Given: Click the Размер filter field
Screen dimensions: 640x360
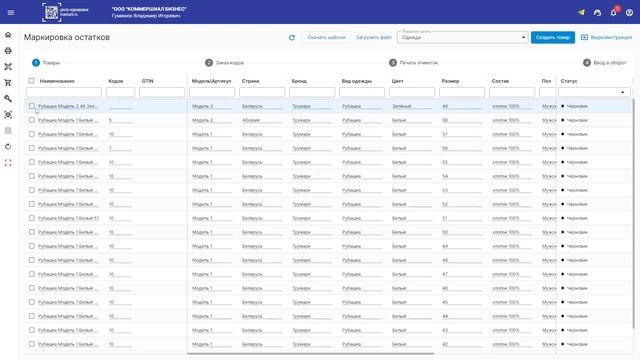Looking at the screenshot, I should coord(462,92).
